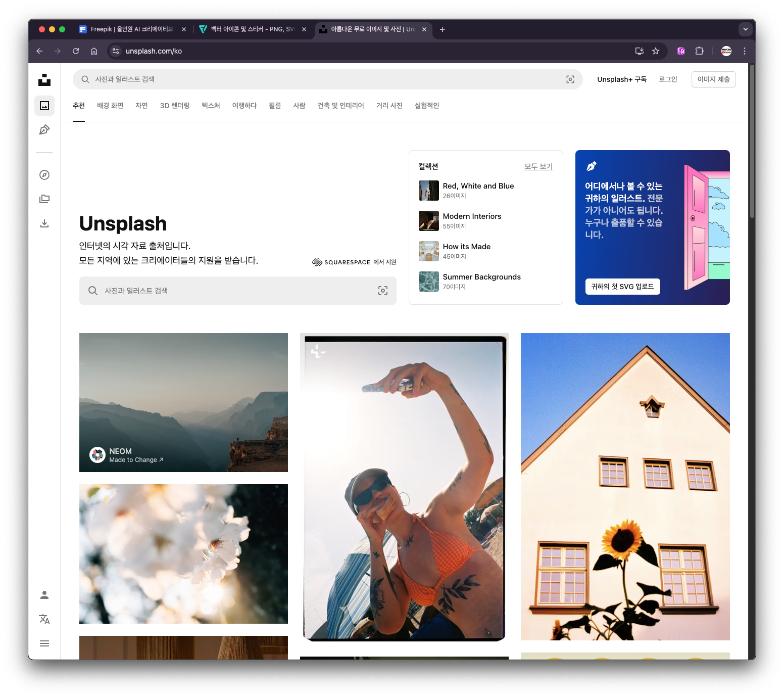Switch to the 3D 렌더링 tab
The height and width of the screenshot is (697, 784).
click(174, 106)
